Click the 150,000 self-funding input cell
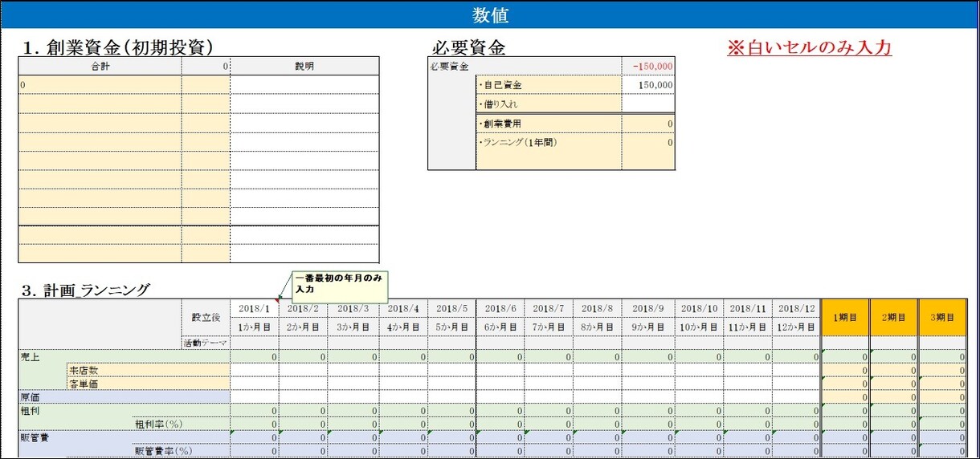The image size is (980, 459). coord(648,84)
